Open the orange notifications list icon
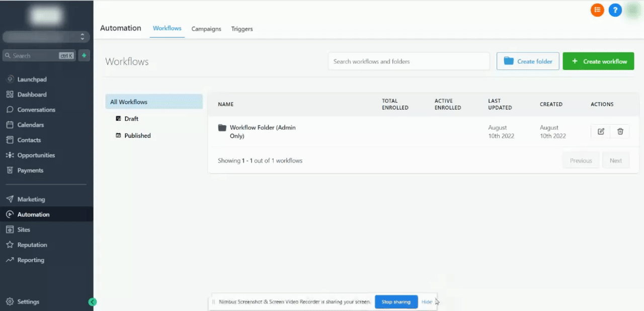The height and width of the screenshot is (311, 644). tap(597, 10)
